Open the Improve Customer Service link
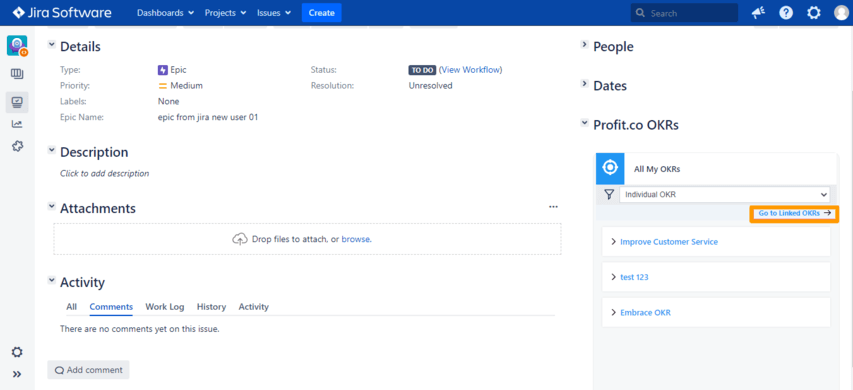 [x=669, y=242]
